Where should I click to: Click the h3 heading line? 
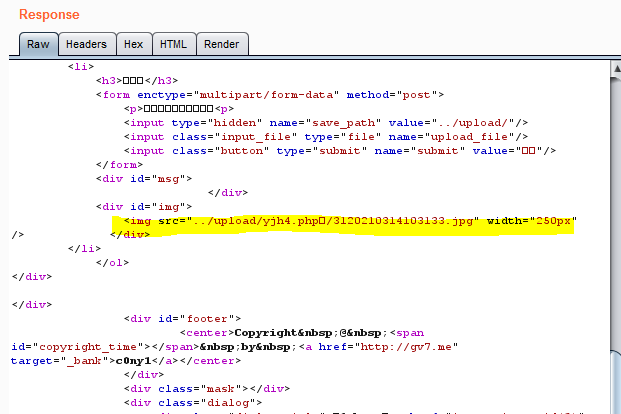[137, 81]
